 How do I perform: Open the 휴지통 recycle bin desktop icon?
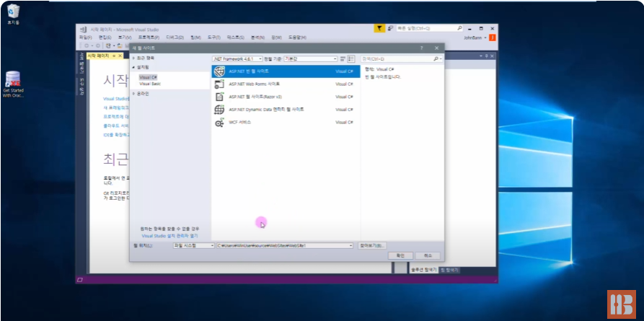coord(14,15)
